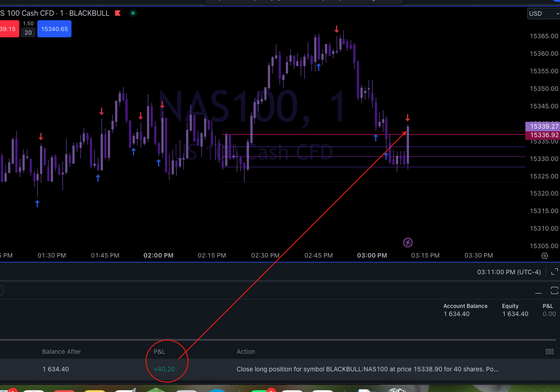The height and width of the screenshot is (392, 560).
Task: Click the purple lightning bolt icon on chart
Action: (408, 243)
